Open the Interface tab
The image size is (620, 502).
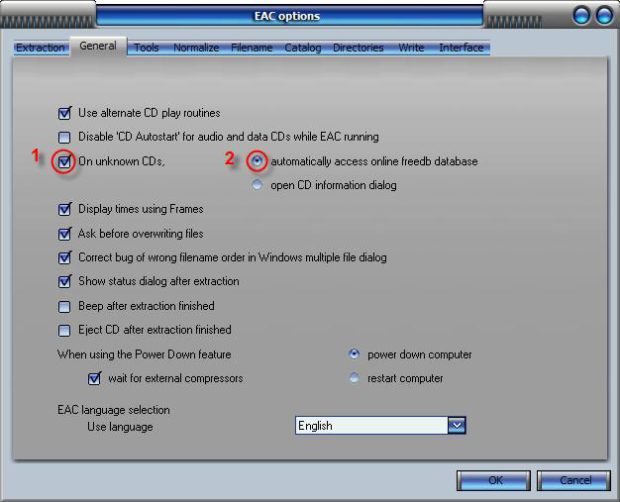coord(461,48)
